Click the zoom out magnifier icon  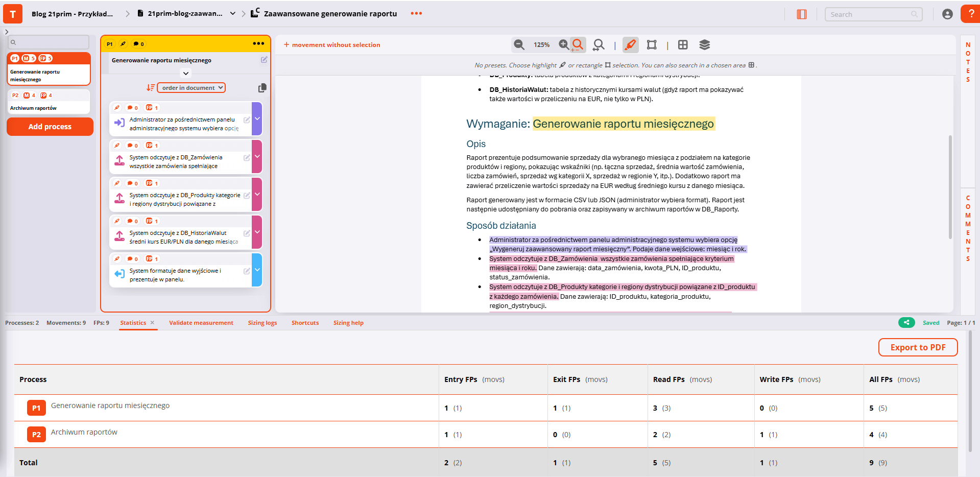[x=519, y=45]
